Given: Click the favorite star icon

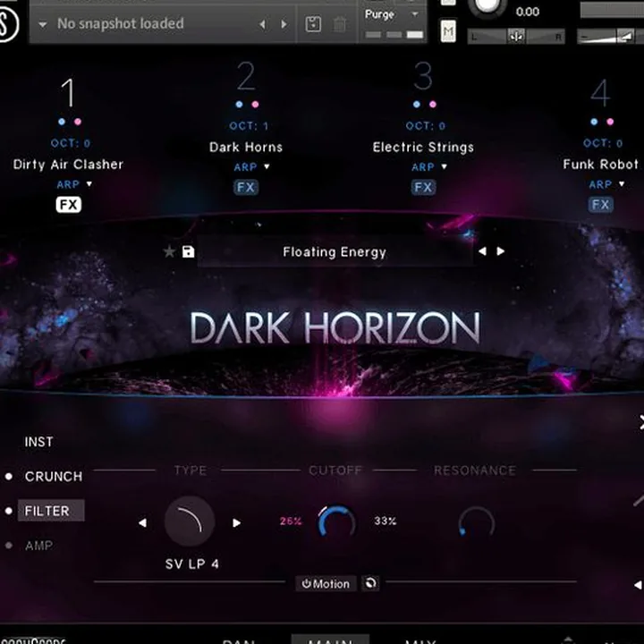Looking at the screenshot, I should (x=169, y=251).
